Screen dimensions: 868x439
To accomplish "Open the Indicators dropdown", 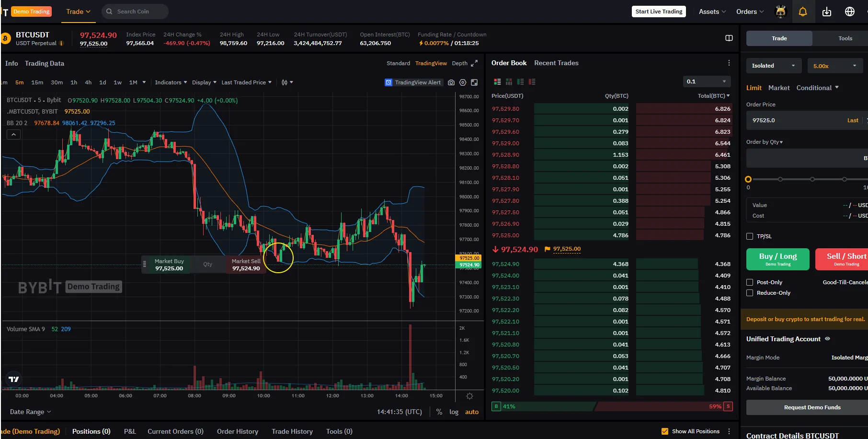I will point(171,82).
